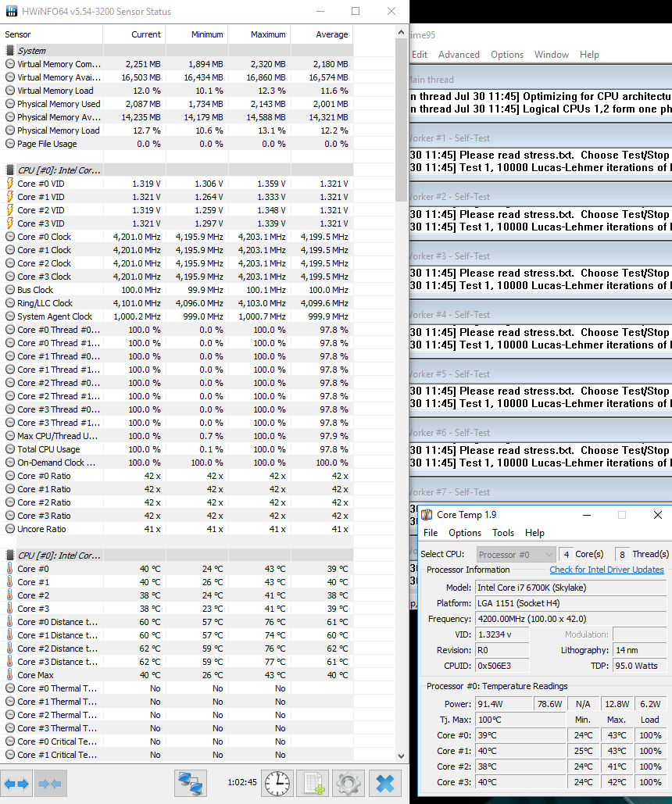Open the Advanced menu in Prime95
Viewport: 672px width, 804px height.
(x=459, y=55)
